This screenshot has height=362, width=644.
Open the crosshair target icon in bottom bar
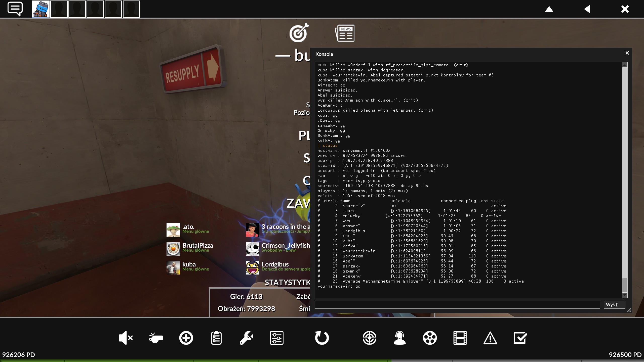[x=370, y=338]
